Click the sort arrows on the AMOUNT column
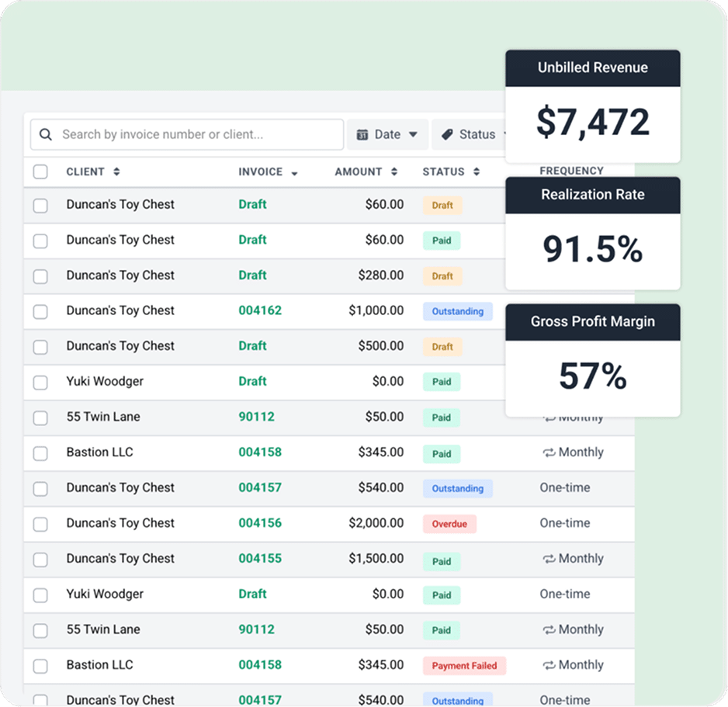The height and width of the screenshot is (707, 728). pos(393,172)
